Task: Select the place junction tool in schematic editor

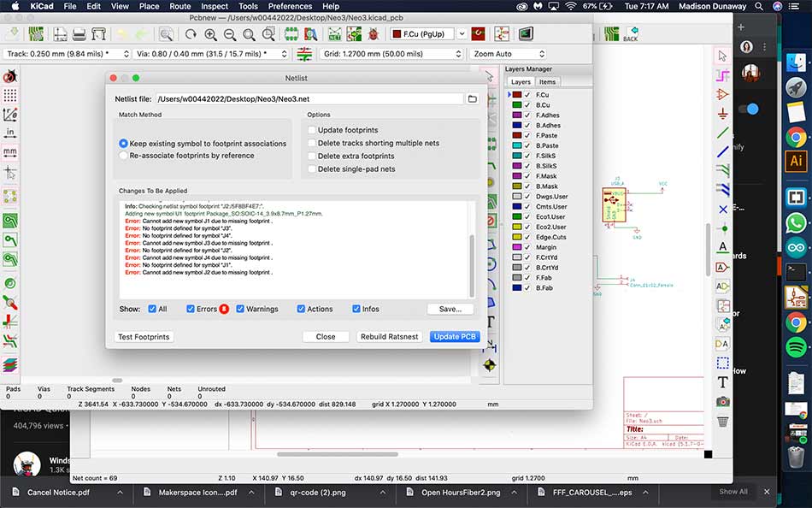Action: 723,228
